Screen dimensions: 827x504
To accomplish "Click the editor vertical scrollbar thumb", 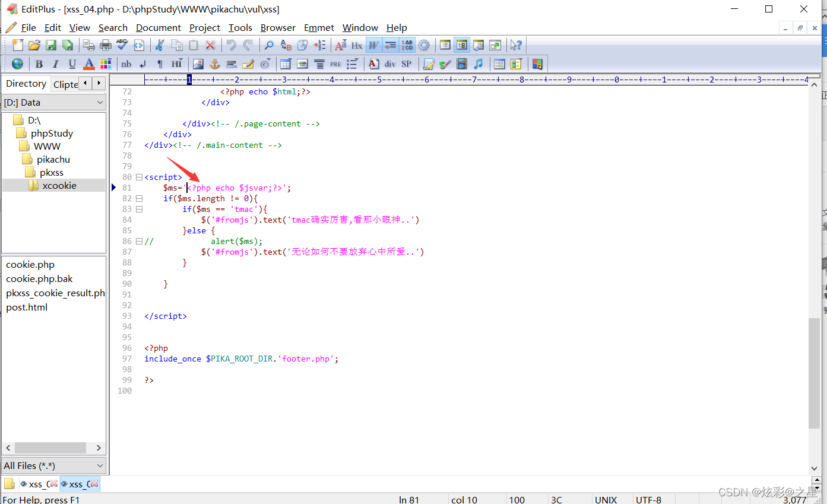I will pyautogui.click(x=814, y=373).
